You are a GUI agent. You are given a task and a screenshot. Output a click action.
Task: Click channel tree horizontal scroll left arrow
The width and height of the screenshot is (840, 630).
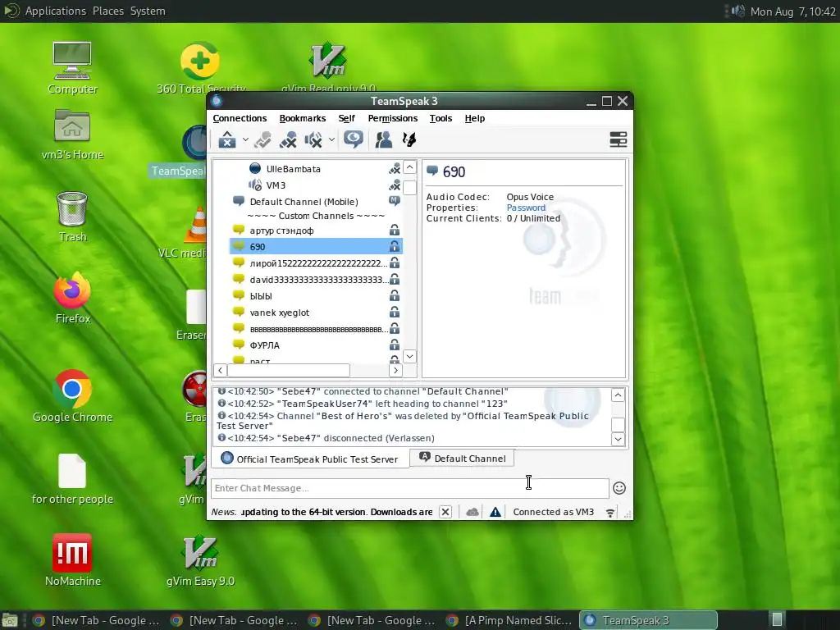[220, 370]
